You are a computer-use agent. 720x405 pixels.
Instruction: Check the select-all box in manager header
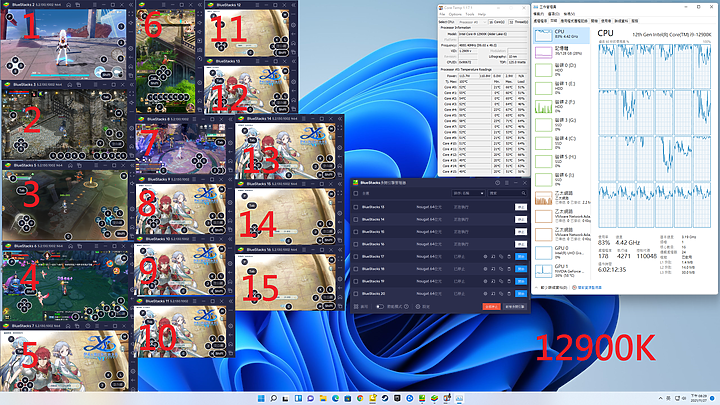[355, 193]
